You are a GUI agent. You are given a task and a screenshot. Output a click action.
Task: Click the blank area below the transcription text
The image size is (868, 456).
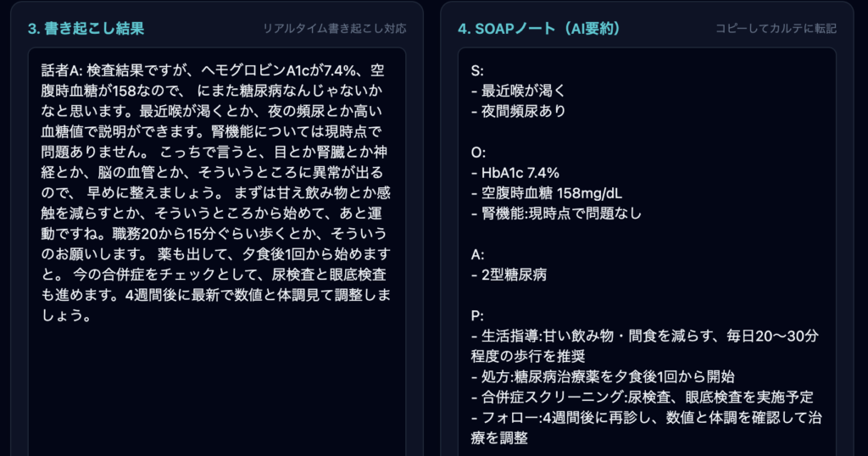[216, 390]
